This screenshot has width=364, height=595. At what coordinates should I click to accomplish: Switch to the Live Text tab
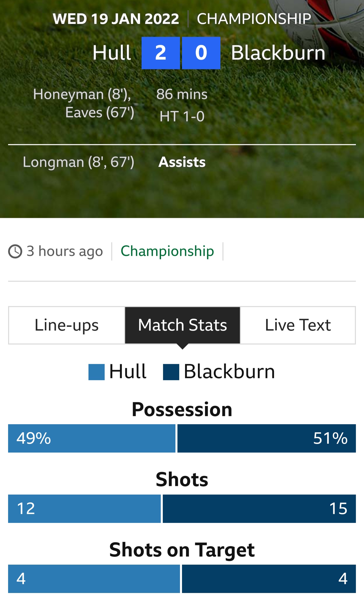(x=298, y=325)
